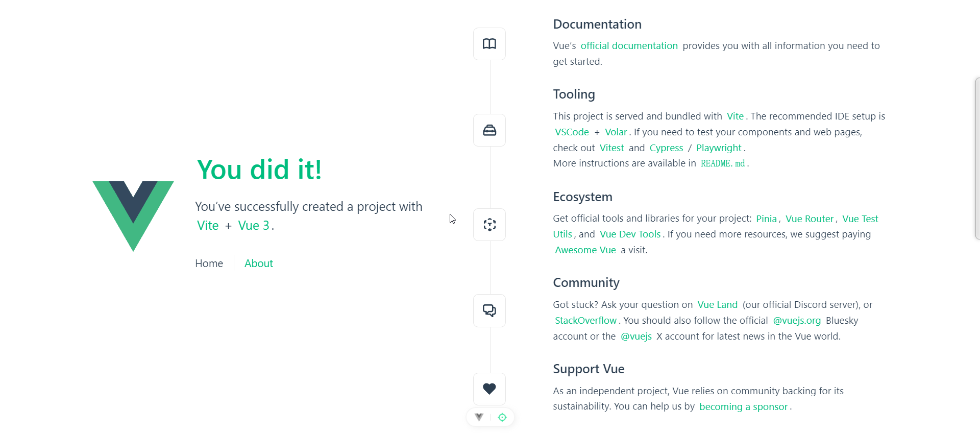The width and height of the screenshot is (980, 433).
Task: Click the Ecosystem icon
Action: [489, 225]
